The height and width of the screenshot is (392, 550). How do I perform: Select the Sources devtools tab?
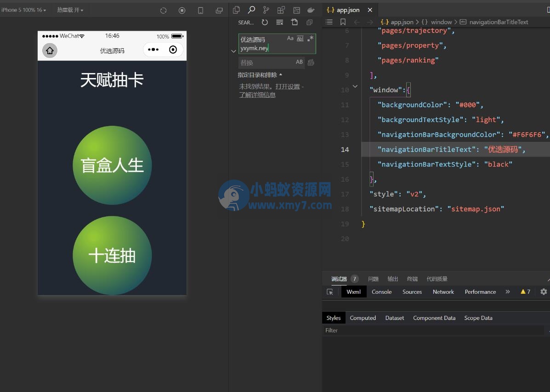pyautogui.click(x=412, y=292)
